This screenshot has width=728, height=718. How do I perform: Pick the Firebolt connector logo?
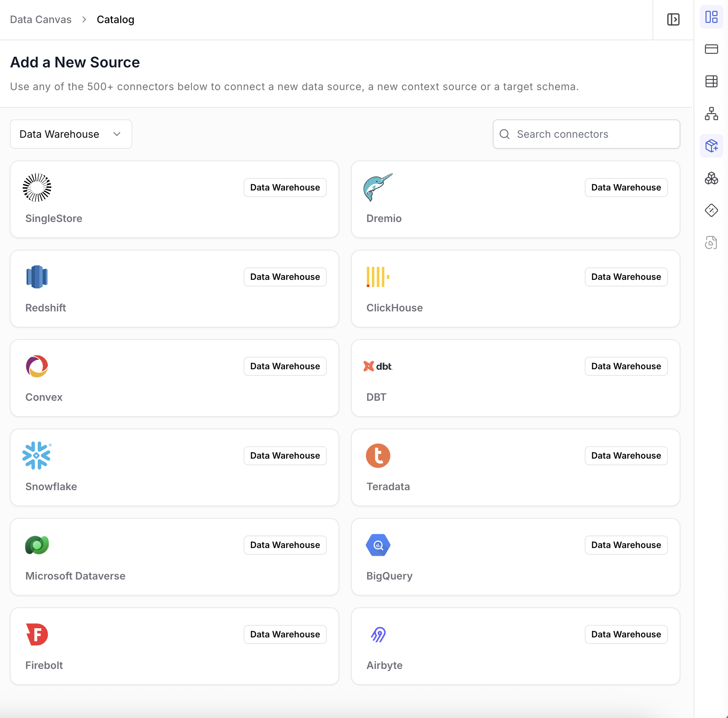37,634
